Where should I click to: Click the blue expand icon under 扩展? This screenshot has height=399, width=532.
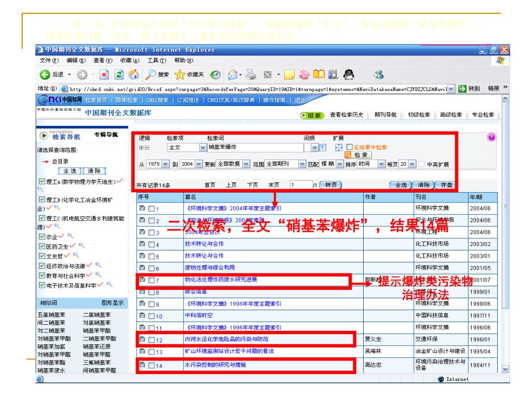(339, 147)
